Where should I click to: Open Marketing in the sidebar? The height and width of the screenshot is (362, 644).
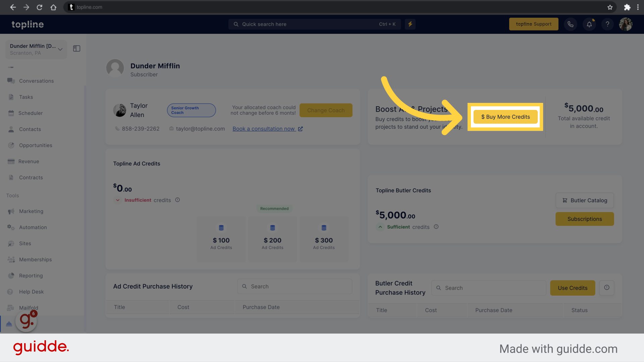[x=31, y=211]
